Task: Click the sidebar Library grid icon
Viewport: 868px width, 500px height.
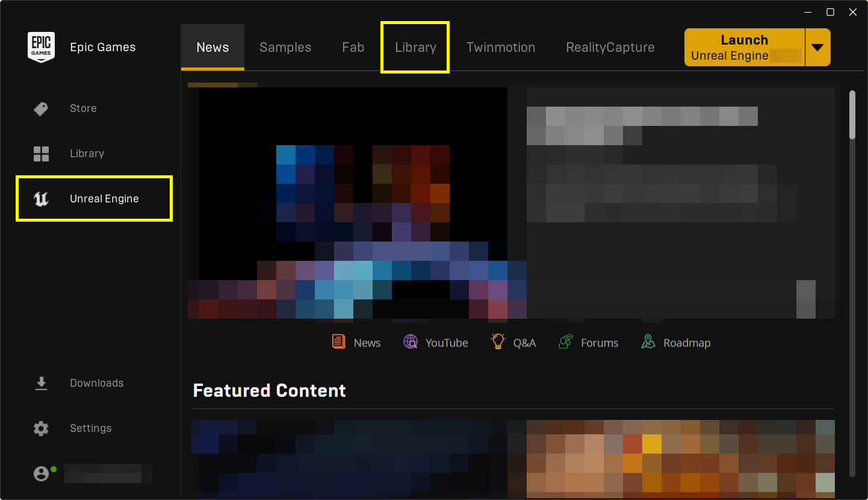Action: click(x=41, y=154)
